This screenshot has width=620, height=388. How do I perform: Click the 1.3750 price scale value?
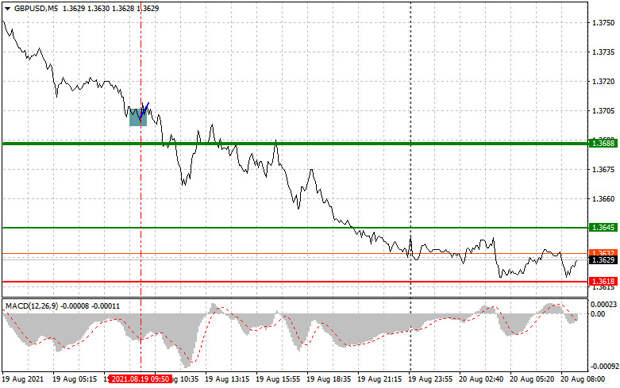603,23
